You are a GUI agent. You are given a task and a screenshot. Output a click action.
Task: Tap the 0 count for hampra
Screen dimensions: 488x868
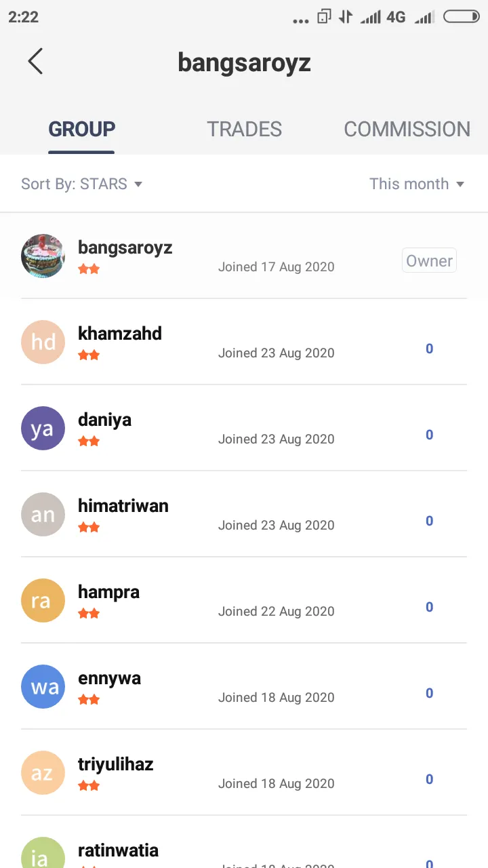[429, 607]
